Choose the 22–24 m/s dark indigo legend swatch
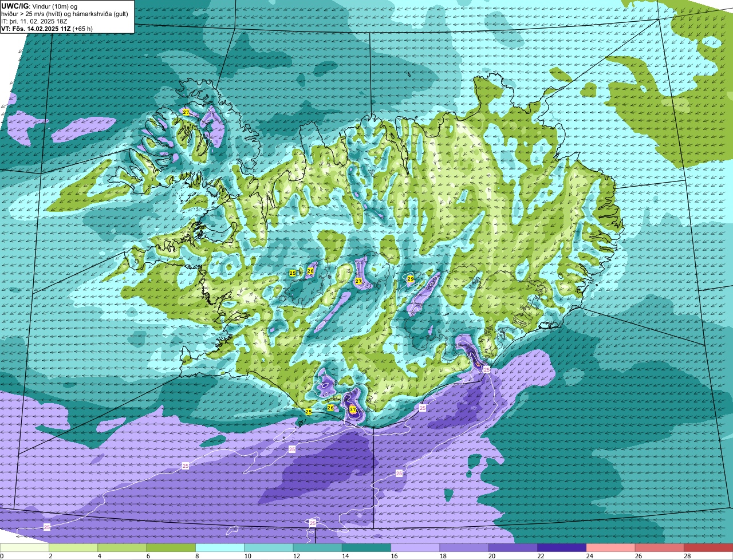The image size is (733, 560). click(x=562, y=548)
